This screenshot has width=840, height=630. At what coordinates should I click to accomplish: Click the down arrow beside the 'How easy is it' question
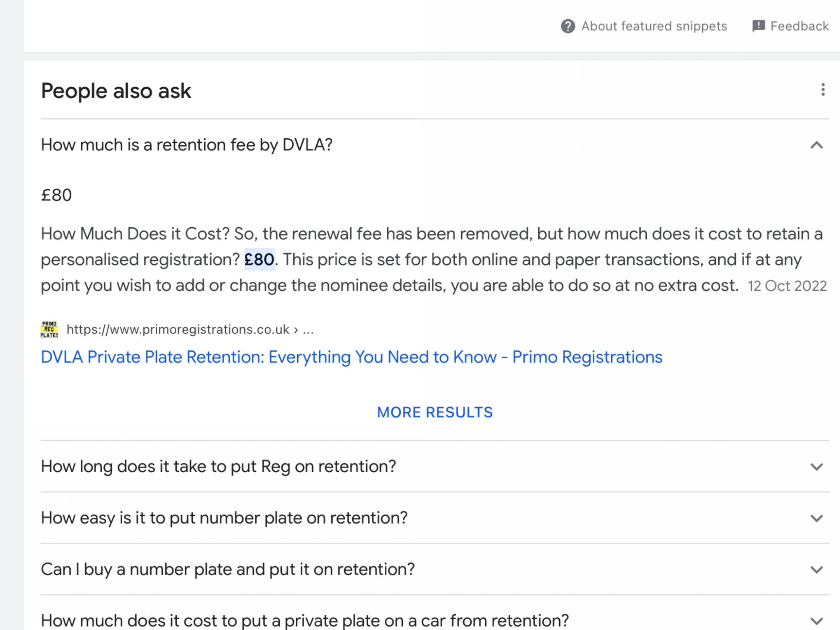coord(816,518)
